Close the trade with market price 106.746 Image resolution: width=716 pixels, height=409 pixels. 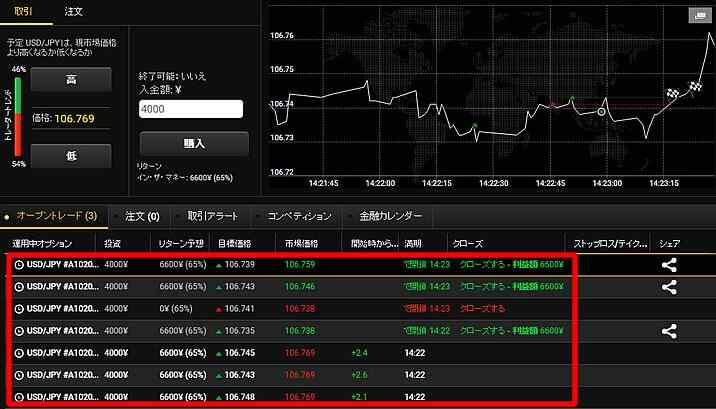point(511,287)
